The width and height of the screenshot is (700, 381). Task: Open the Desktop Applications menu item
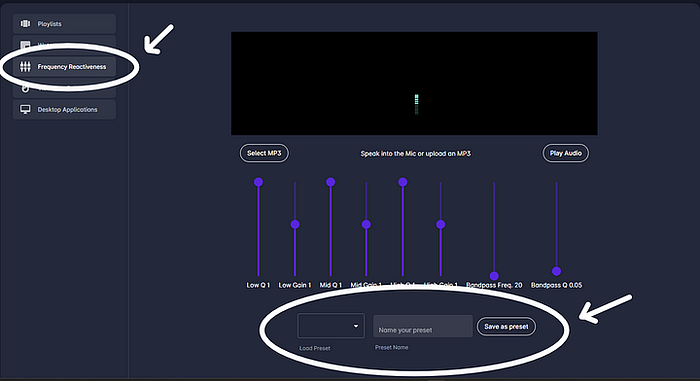click(64, 109)
